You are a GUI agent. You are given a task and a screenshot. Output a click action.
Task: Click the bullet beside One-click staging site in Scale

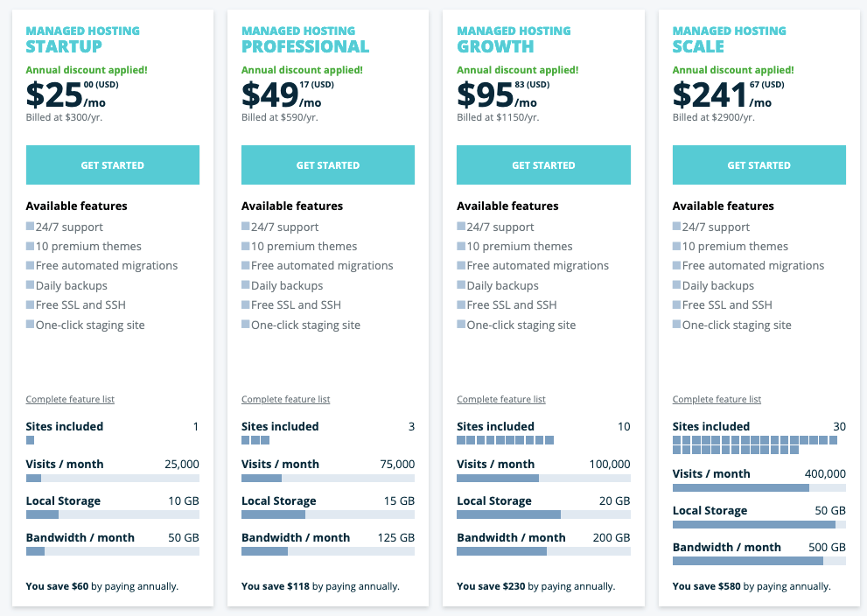pyautogui.click(x=676, y=325)
